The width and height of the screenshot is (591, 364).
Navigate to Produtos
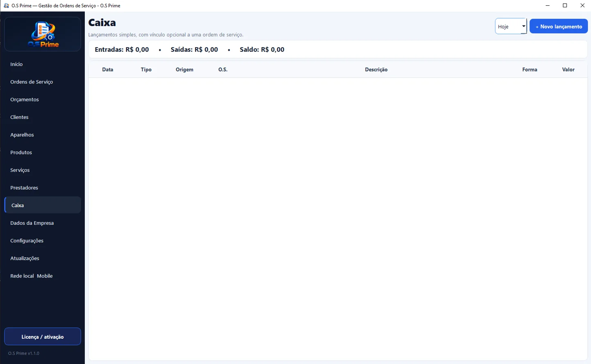(x=42, y=152)
